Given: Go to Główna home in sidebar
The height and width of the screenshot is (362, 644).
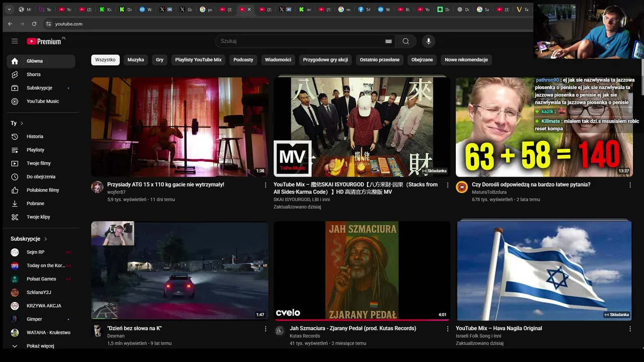Looking at the screenshot, I should click(41, 61).
